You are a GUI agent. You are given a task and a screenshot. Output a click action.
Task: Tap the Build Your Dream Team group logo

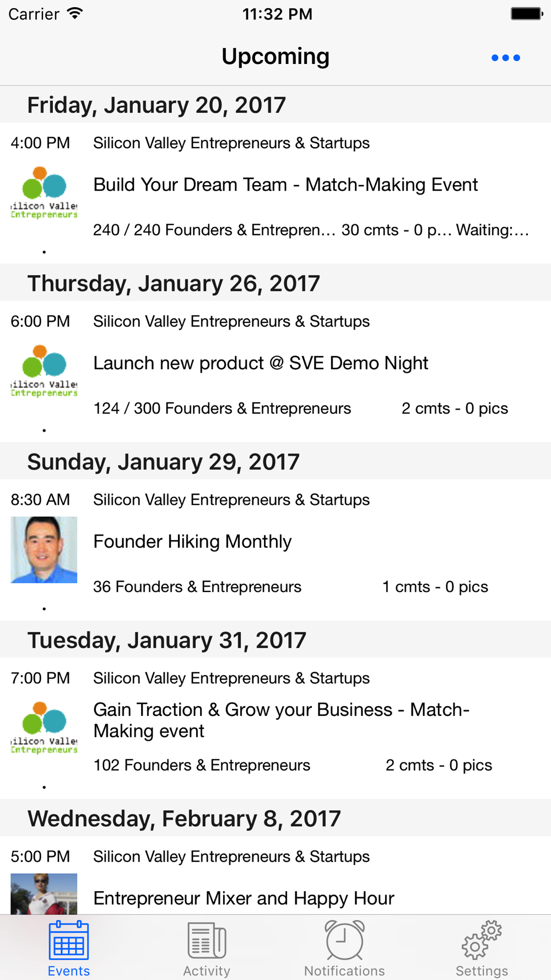coord(44,192)
